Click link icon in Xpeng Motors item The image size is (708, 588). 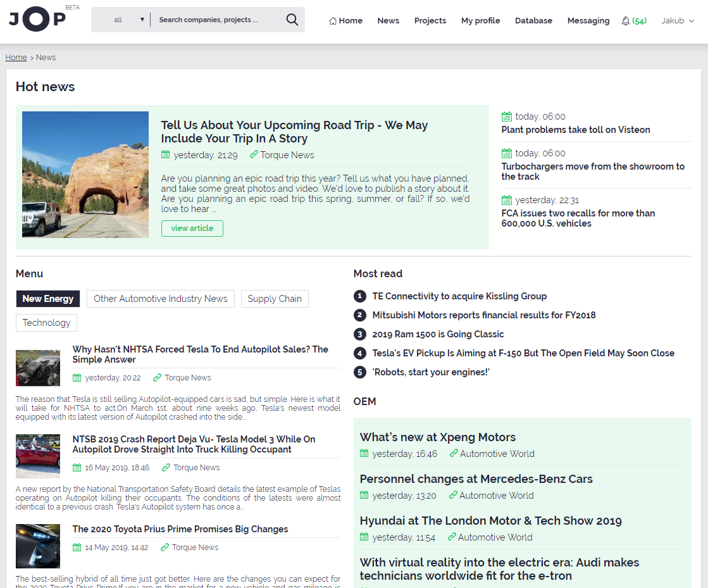(454, 453)
